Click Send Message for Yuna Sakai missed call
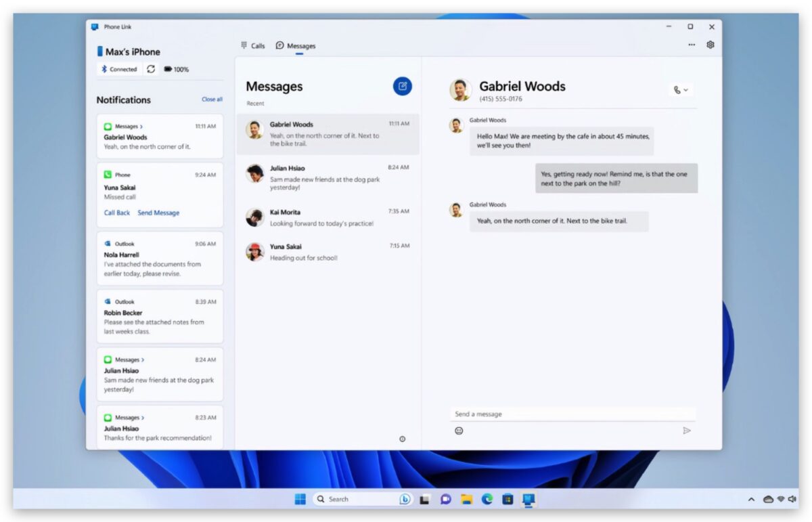 tap(158, 213)
